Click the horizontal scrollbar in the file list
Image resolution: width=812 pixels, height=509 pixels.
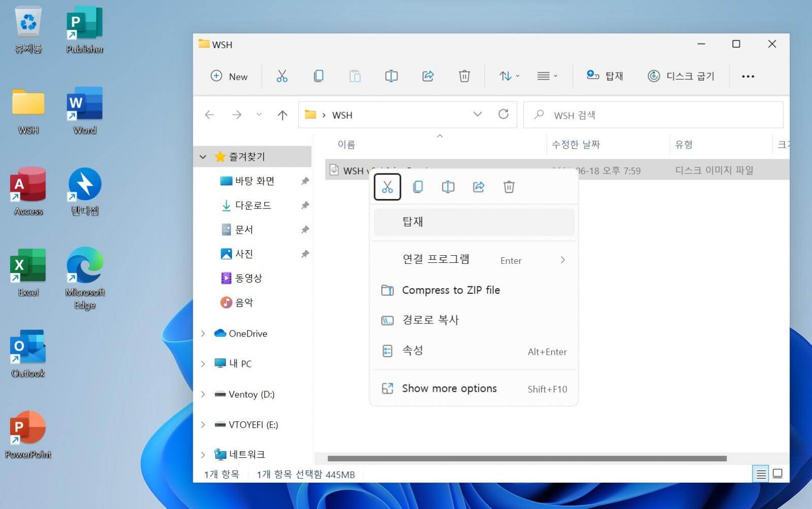coord(527,459)
